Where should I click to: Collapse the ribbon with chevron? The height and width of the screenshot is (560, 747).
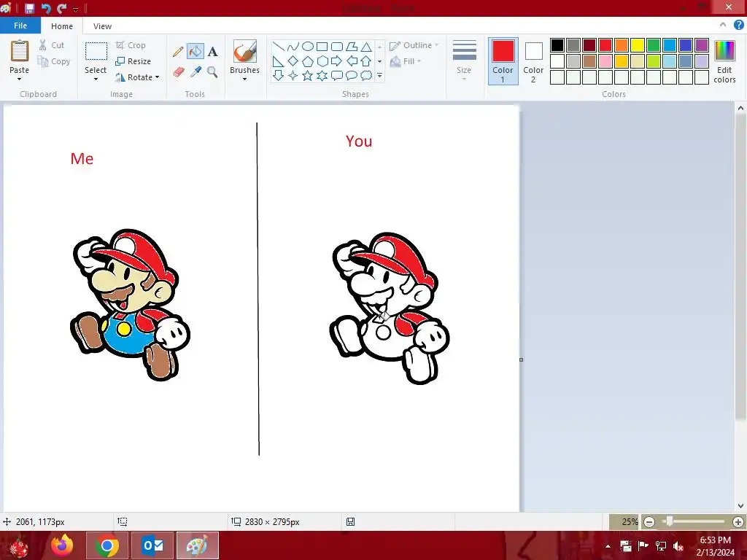coord(723,26)
